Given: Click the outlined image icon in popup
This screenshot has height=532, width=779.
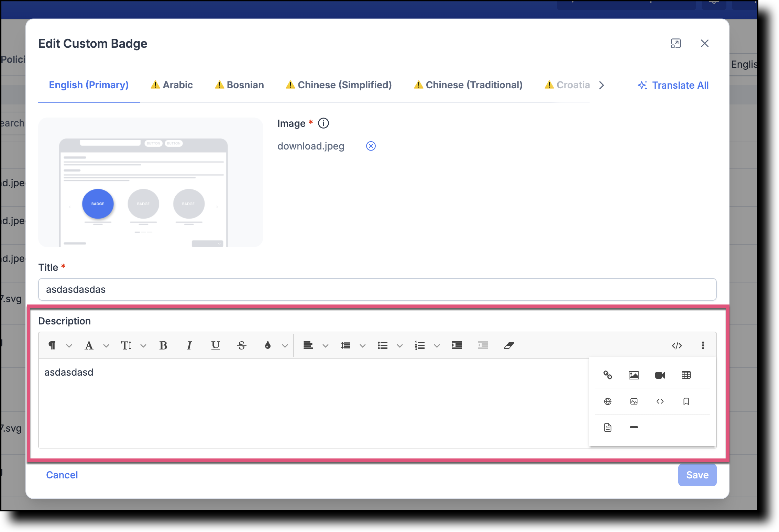Looking at the screenshot, I should point(634,401).
